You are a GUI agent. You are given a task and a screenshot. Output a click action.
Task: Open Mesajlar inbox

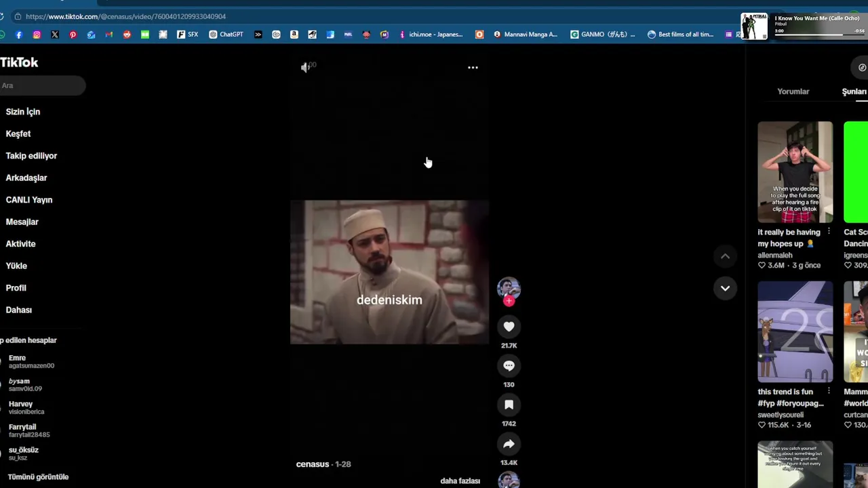click(x=22, y=222)
